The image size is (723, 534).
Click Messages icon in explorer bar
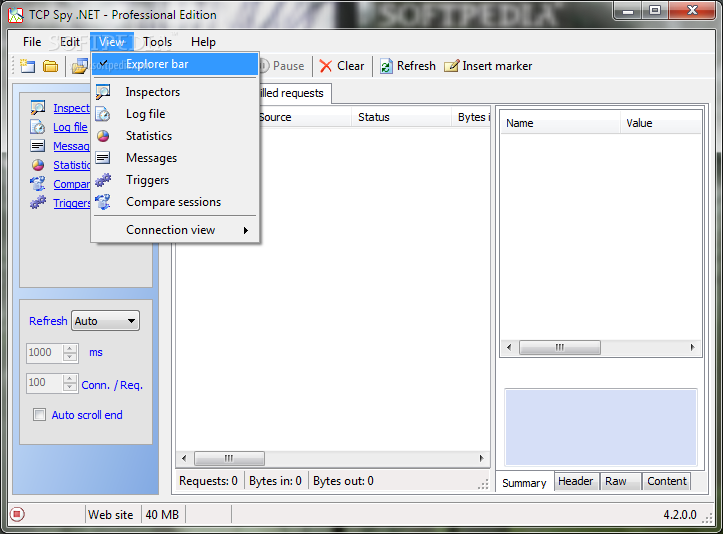tap(38, 146)
